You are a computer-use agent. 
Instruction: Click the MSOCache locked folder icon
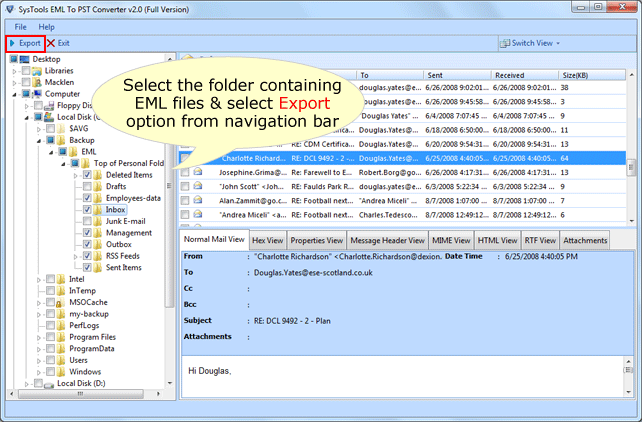pyautogui.click(x=61, y=302)
